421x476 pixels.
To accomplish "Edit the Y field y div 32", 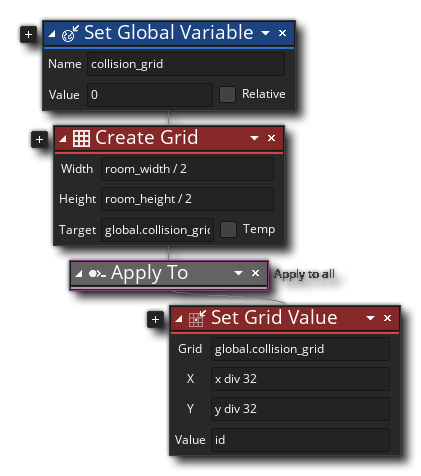I will pyautogui.click(x=300, y=409).
